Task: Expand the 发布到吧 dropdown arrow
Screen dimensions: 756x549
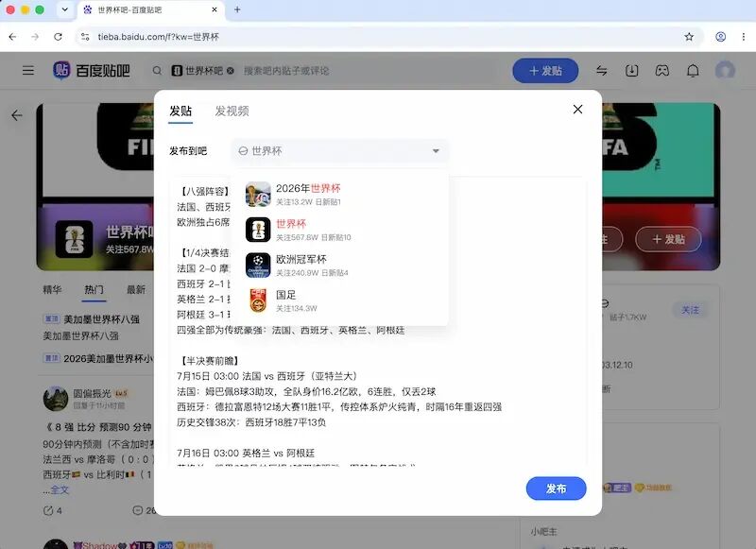Action: coord(436,151)
